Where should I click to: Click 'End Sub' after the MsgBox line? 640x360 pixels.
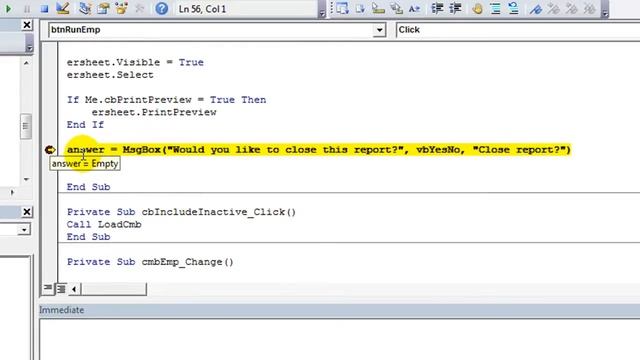[89, 187]
